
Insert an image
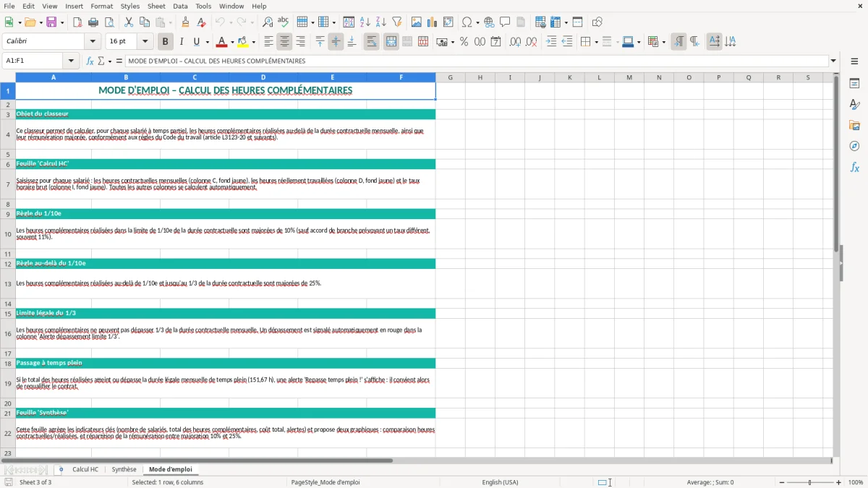pyautogui.click(x=417, y=22)
